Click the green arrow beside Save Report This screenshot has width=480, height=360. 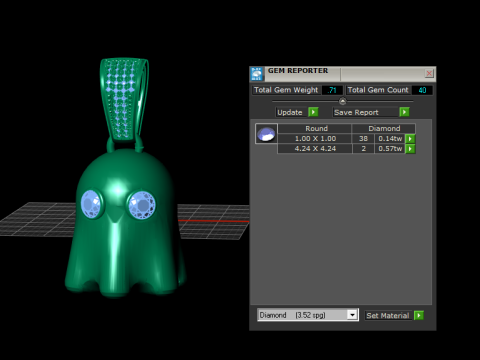[x=404, y=112]
